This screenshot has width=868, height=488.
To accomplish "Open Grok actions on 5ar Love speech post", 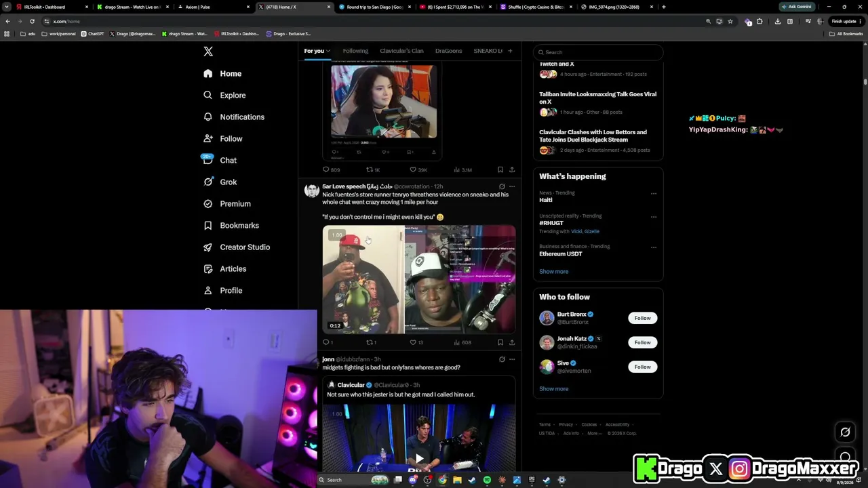I will 502,186.
